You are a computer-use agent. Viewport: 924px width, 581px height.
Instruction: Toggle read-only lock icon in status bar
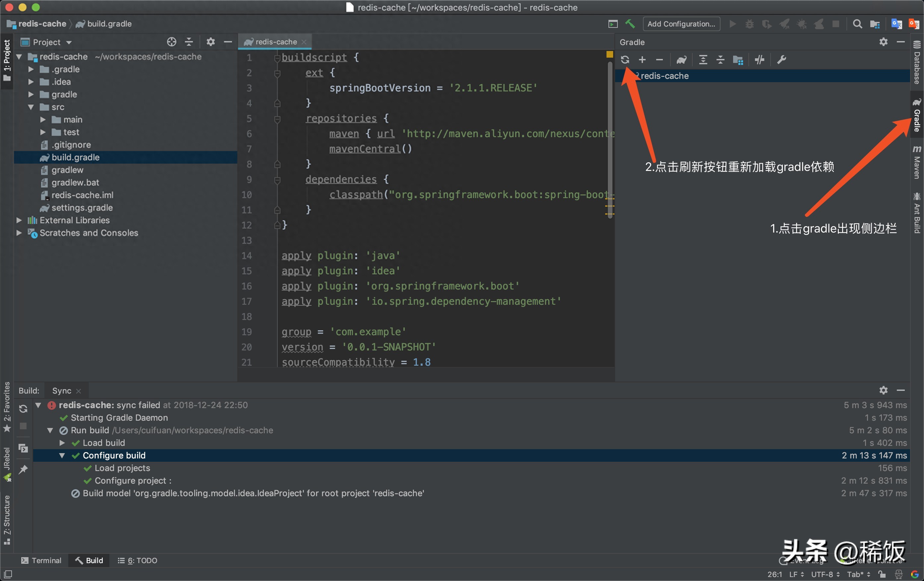(882, 574)
